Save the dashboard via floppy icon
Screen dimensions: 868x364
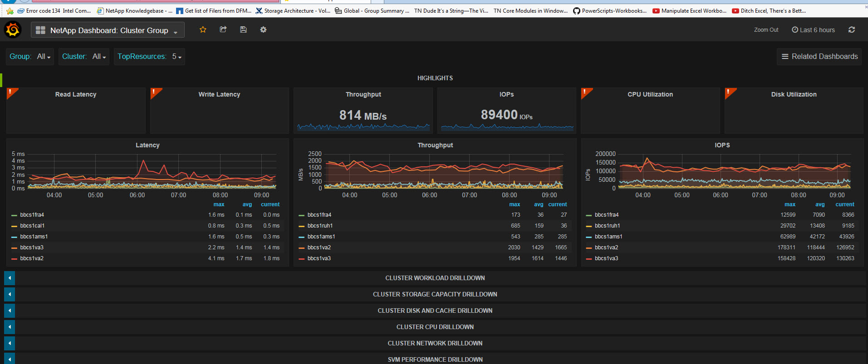pos(243,29)
